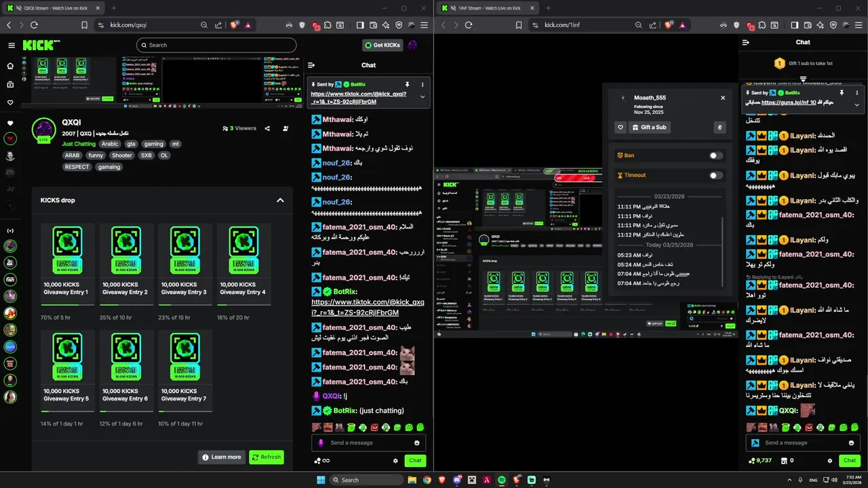Viewport: 868px width, 488px height.
Task: Open the emoji picker in 1inf chat
Action: click(852, 443)
